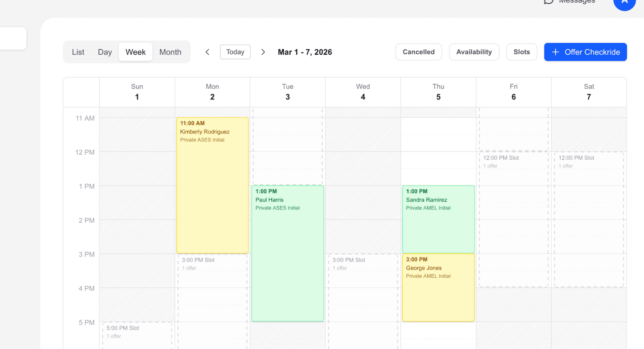
Task: Click the Today button
Action: (x=235, y=52)
